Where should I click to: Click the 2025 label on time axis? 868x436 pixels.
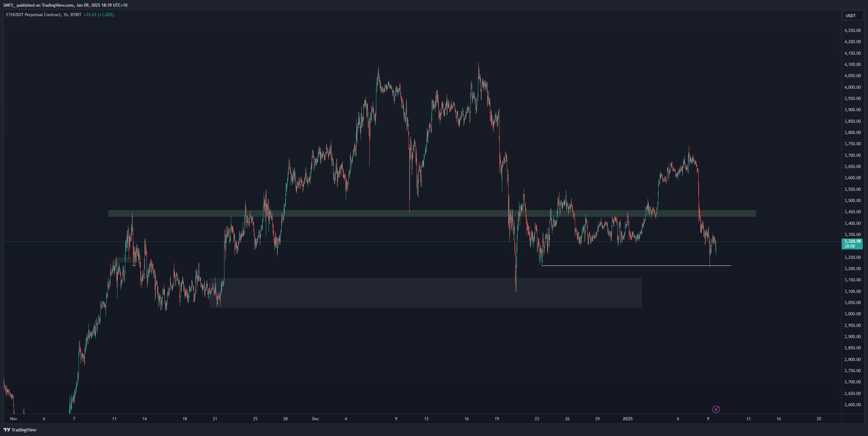click(x=627, y=419)
